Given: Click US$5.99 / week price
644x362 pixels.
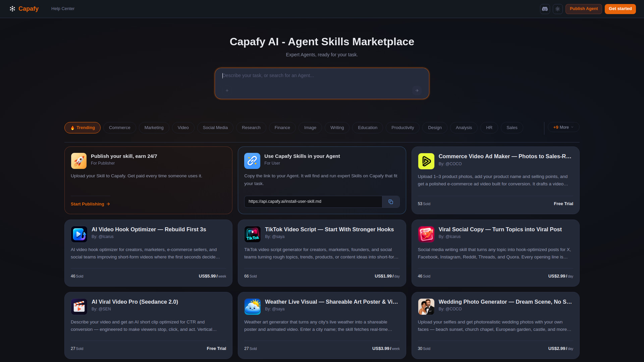Looking at the screenshot, I should (212, 276).
